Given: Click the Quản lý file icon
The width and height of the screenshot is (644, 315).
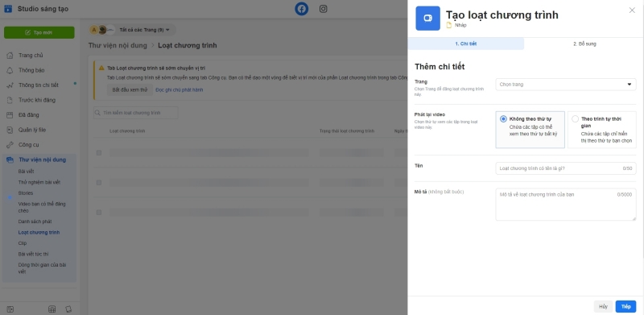Looking at the screenshot, I should (10, 130).
